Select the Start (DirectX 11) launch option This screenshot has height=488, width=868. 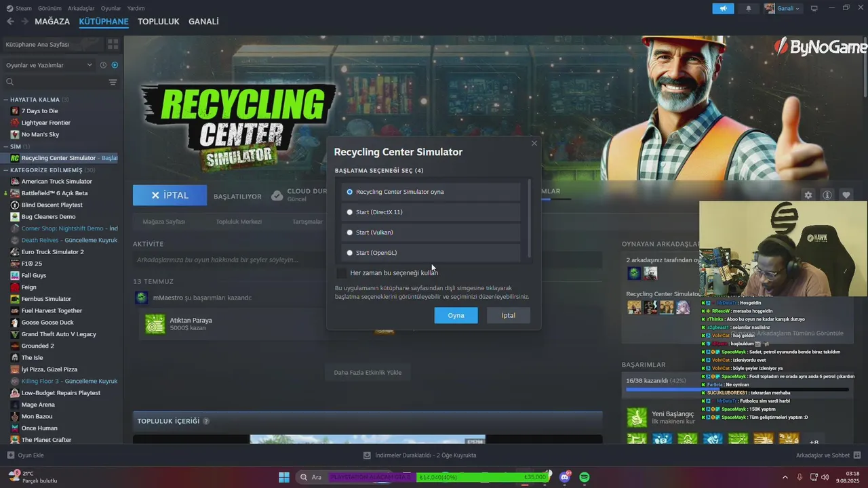tap(431, 212)
